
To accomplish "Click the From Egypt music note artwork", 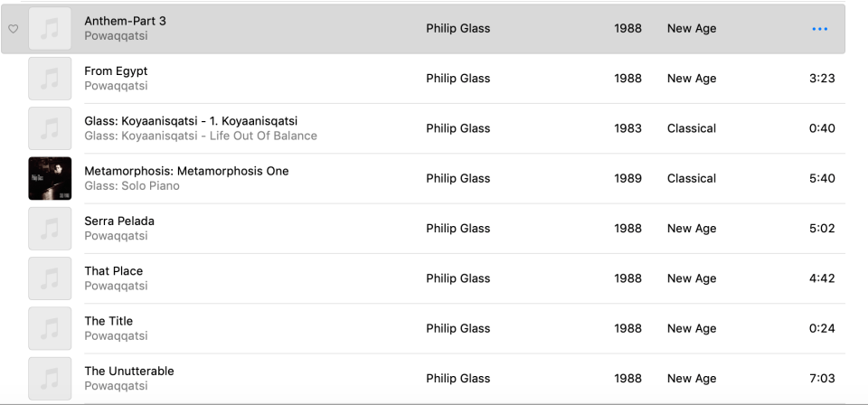I will point(50,79).
